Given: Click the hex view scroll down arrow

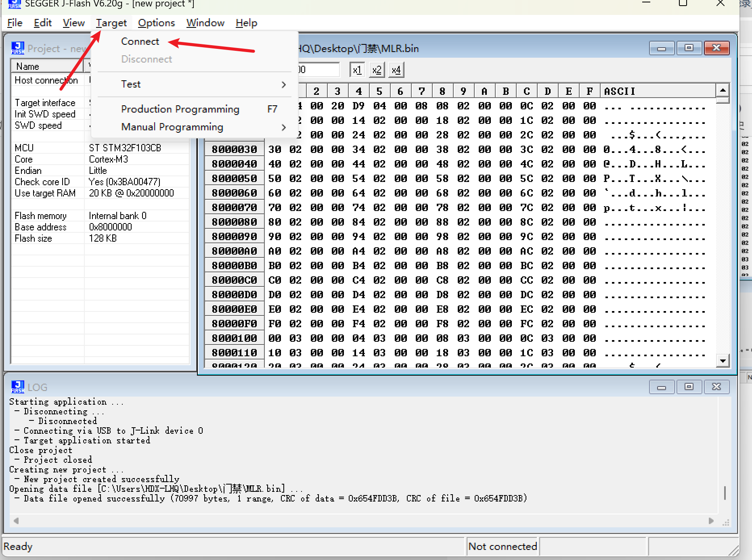Looking at the screenshot, I should click(x=723, y=361).
